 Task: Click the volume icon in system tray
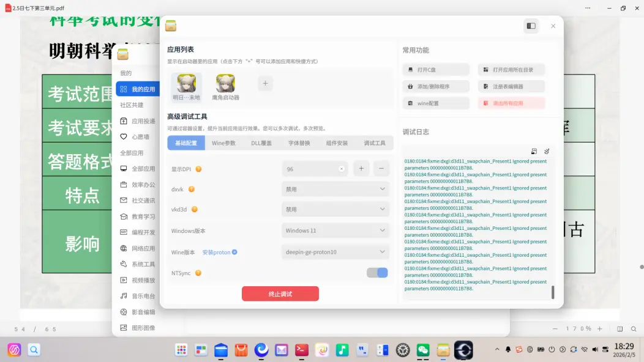(x=595, y=350)
